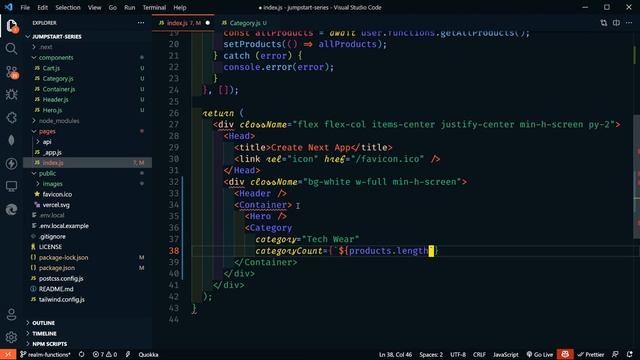Open _app.js in the explorer

(x=52, y=152)
